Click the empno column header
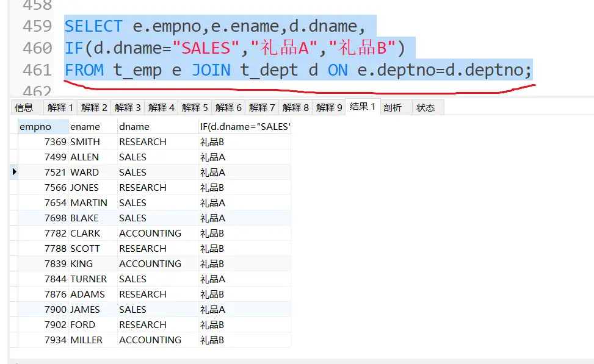This screenshot has height=364, width=594. coord(35,127)
